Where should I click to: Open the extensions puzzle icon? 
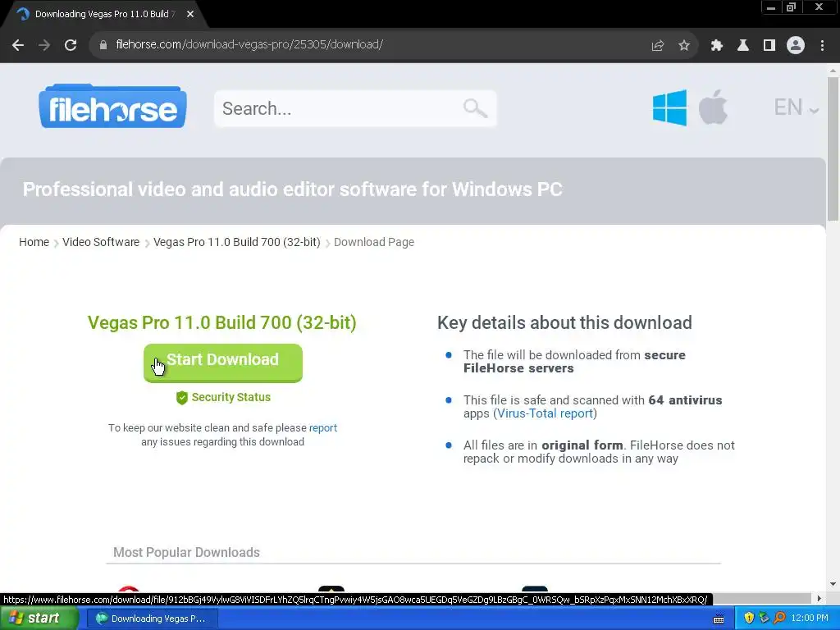[716, 46]
